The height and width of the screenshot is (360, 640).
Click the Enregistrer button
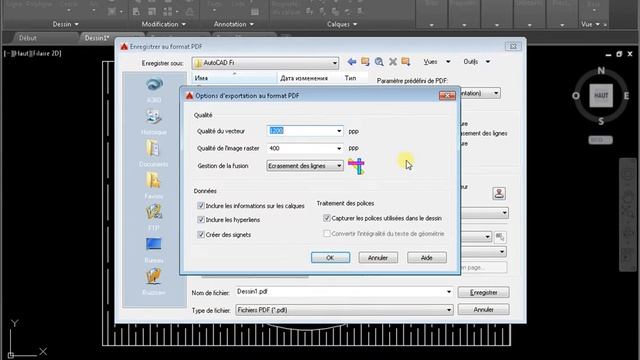tap(483, 292)
